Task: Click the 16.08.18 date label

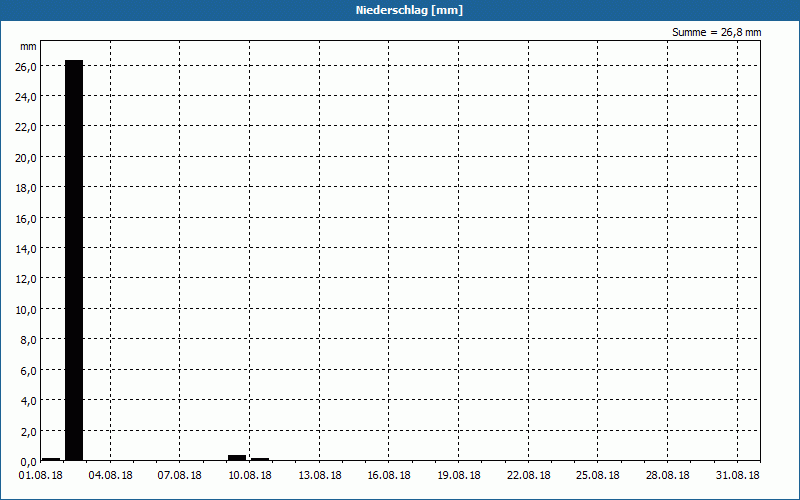Action: [389, 476]
